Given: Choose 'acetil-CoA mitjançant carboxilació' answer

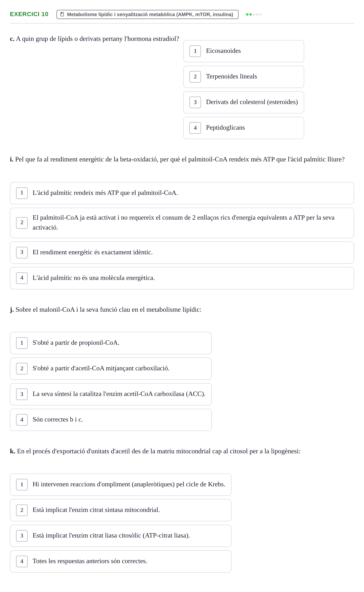Looking at the screenshot, I should pos(111,369).
